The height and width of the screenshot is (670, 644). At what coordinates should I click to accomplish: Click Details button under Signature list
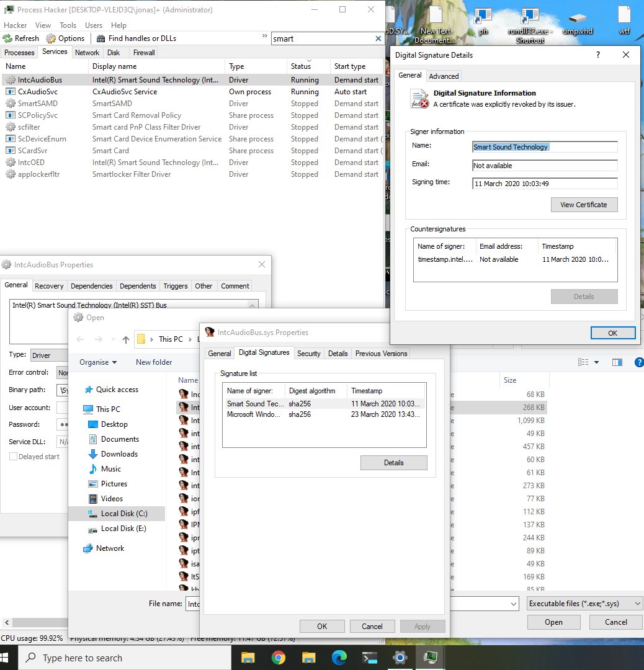(393, 463)
